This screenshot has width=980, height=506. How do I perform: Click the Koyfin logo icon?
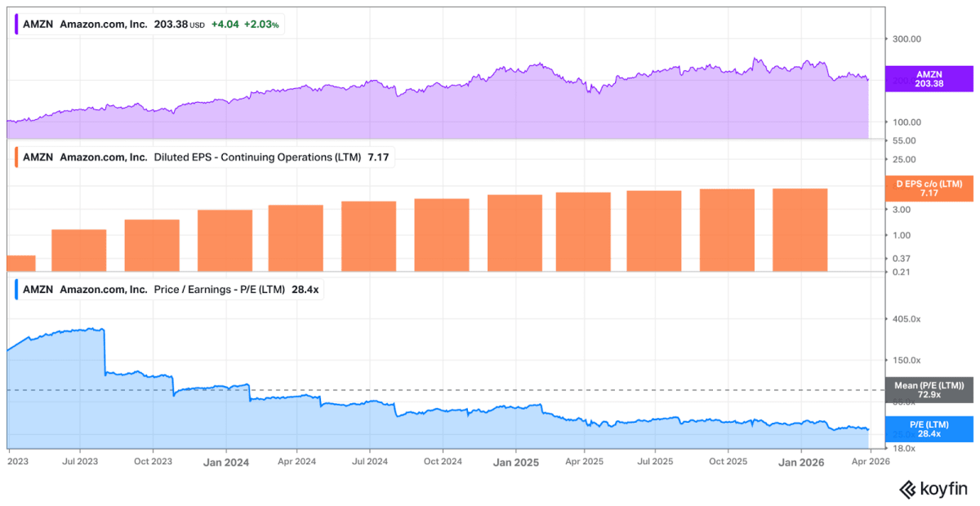(906, 489)
